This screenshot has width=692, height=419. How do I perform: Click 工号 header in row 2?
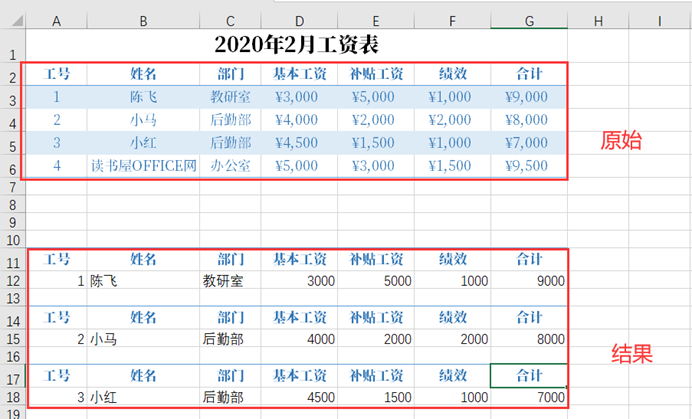tap(56, 74)
